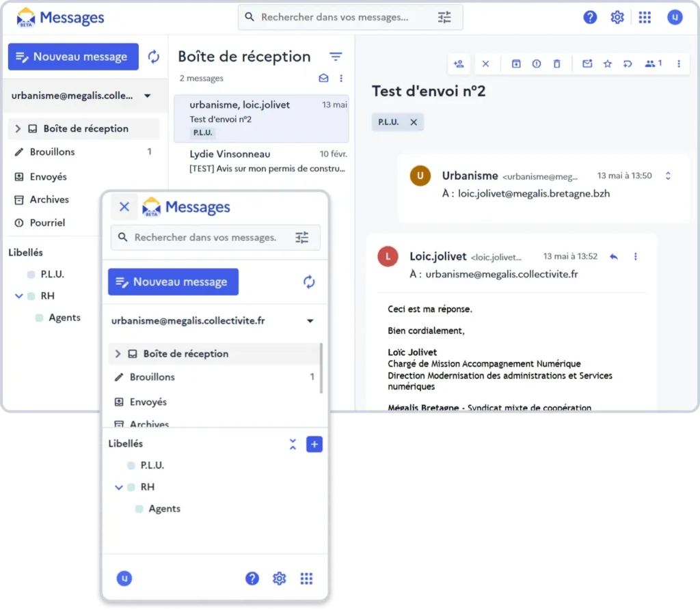Close the open thread with the X icon
The width and height of the screenshot is (700, 610).
(x=486, y=64)
